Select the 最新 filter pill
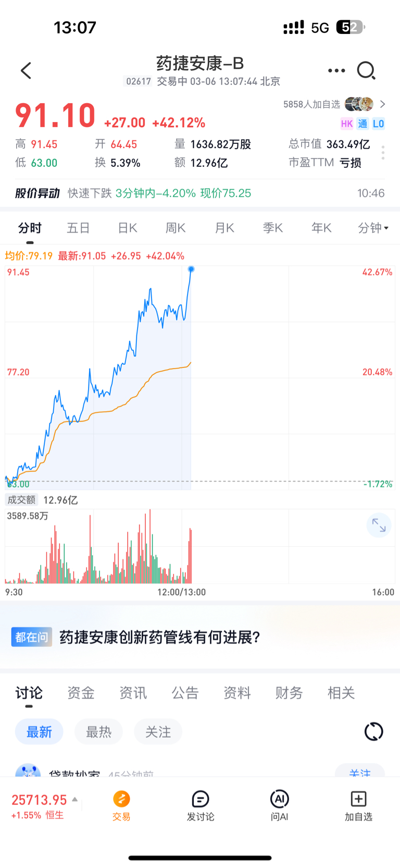 click(39, 732)
